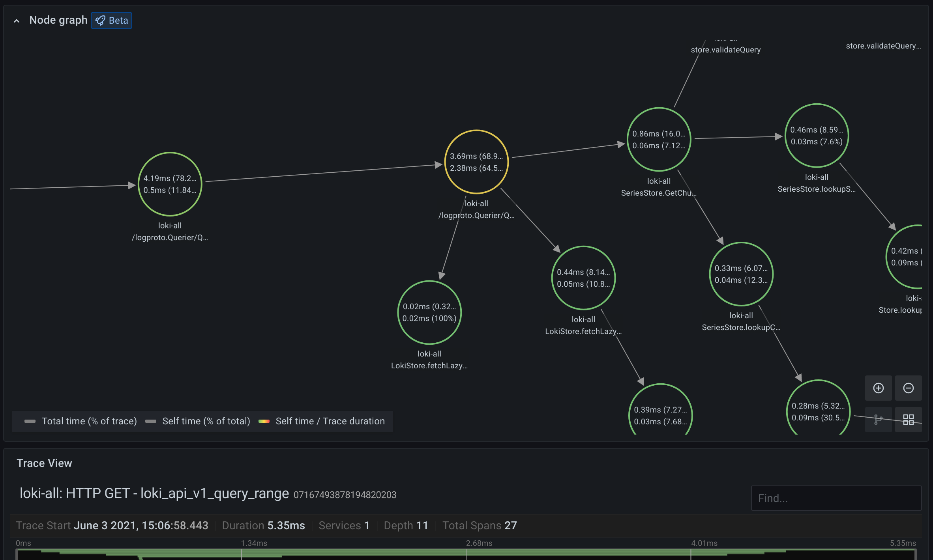The width and height of the screenshot is (933, 560).
Task: Select the 0.02ms LokiStore.fetchLazy node
Action: pyautogui.click(x=429, y=313)
